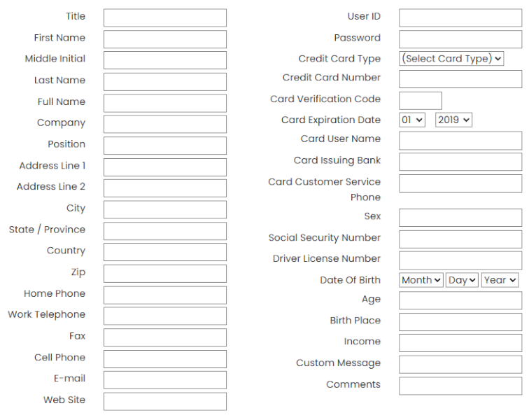Expand the card expiration month dropdown

point(412,120)
